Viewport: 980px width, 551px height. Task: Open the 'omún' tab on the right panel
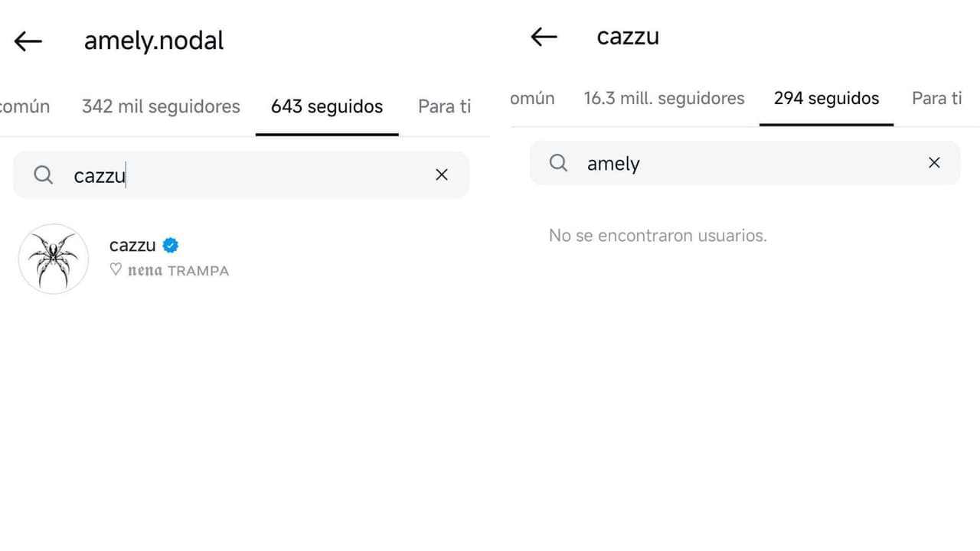click(x=533, y=98)
